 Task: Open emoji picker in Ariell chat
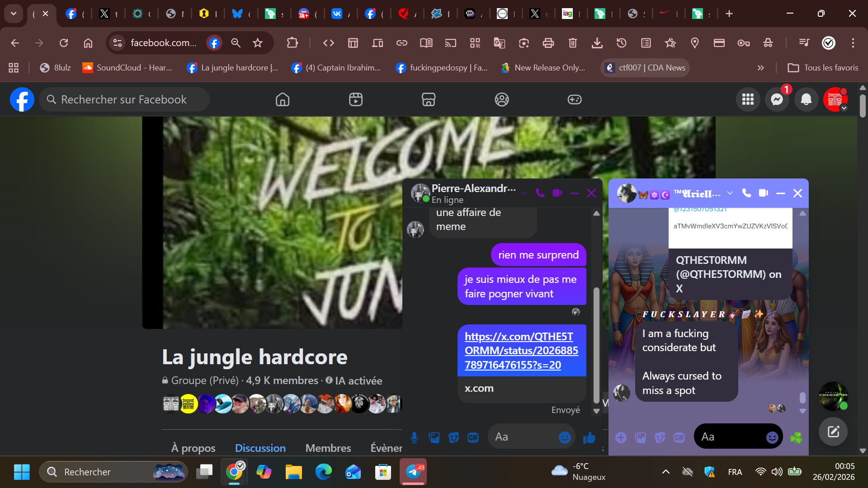click(x=772, y=437)
